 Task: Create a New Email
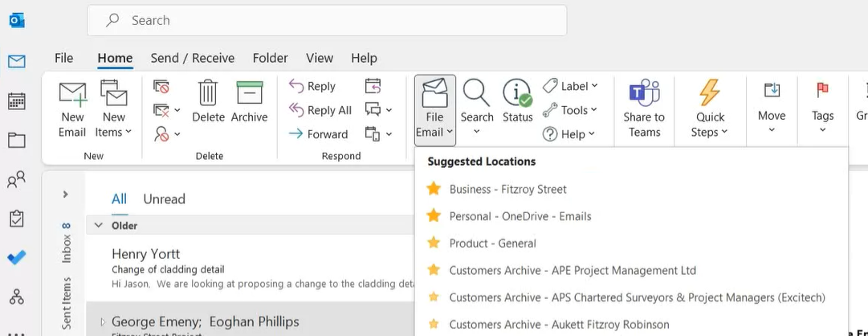coord(72,110)
